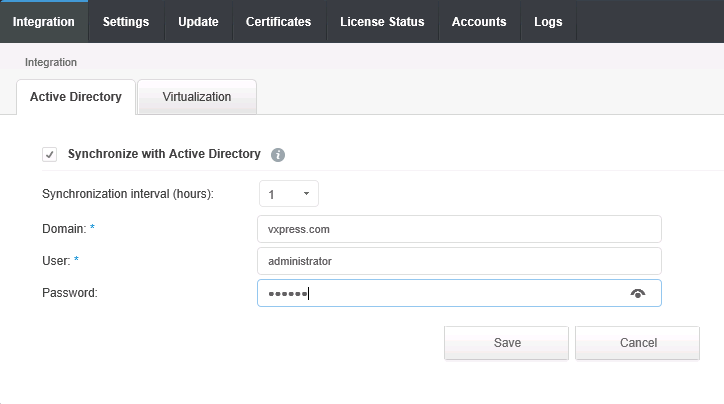Viewport: 724px width, 404px height.
Task: Show password using the eye icon
Action: [638, 293]
